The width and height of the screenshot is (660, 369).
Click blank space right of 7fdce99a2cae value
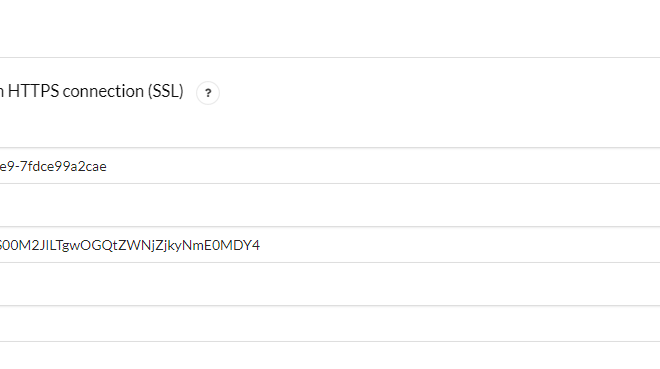point(379,166)
